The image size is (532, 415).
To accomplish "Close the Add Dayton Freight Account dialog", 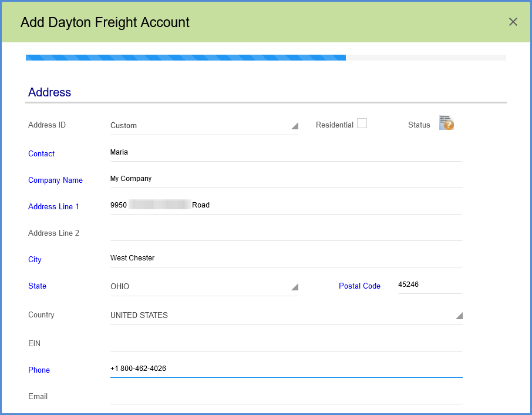I will [x=513, y=22].
